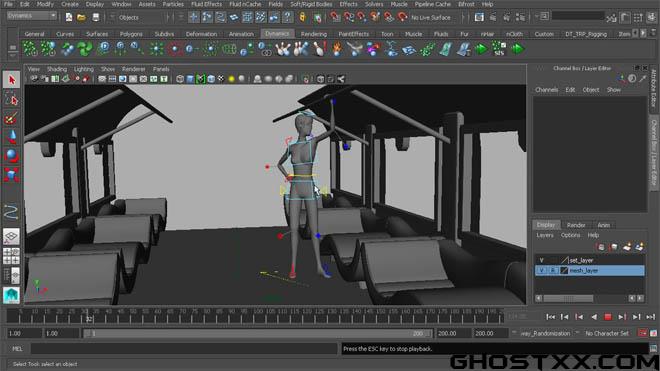Screen dimensions: 660x371
Task: Toggle the R reference box on mesh_layer
Action: [553, 270]
